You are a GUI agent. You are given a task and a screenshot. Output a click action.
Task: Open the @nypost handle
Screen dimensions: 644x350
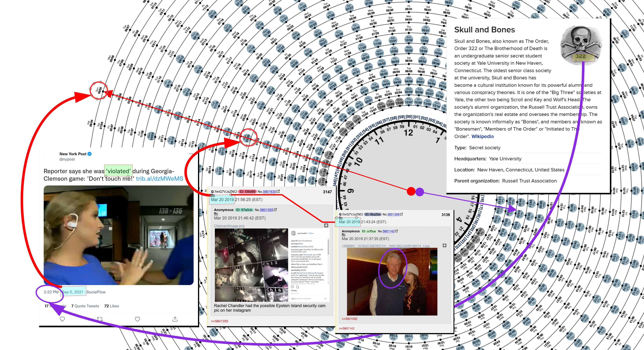(67, 159)
